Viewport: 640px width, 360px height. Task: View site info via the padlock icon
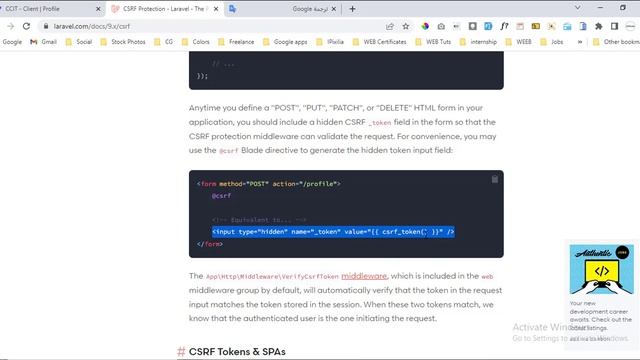click(x=46, y=26)
